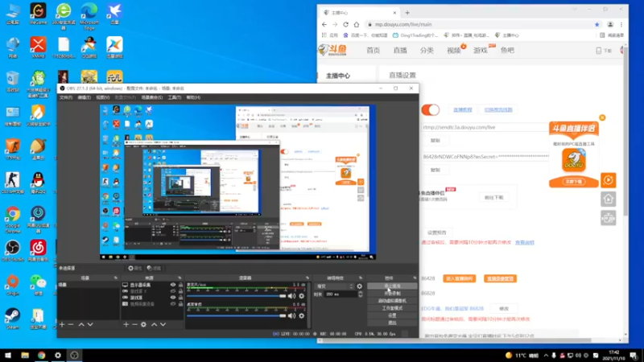This screenshot has height=362, width=644.
Task: Open Microsoft Edge desktop shortcut
Action: click(89, 16)
